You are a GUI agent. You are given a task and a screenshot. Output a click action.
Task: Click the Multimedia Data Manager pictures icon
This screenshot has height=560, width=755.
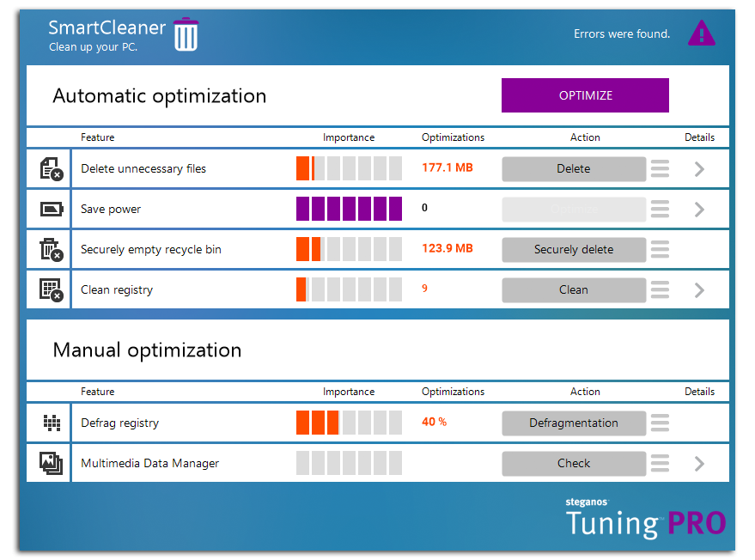(x=51, y=463)
